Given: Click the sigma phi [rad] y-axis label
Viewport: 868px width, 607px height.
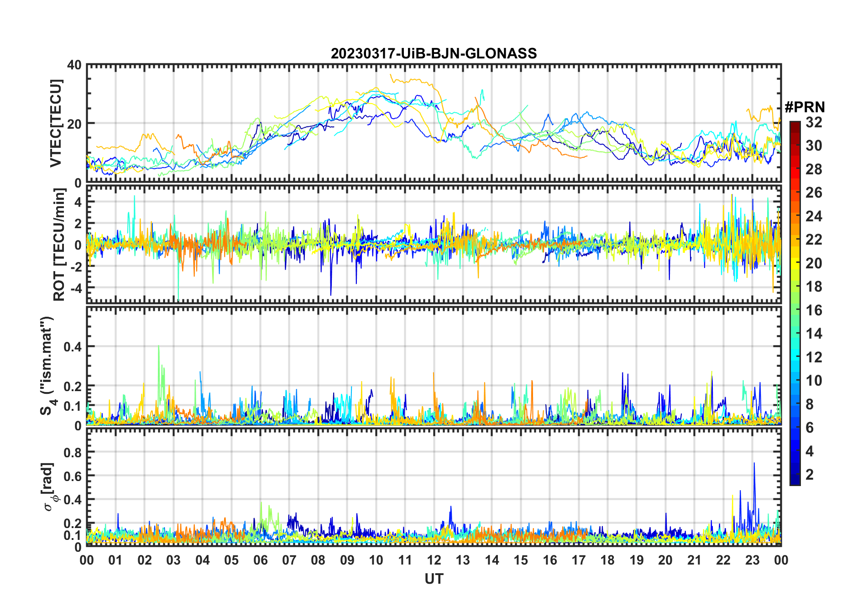Looking at the screenshot, I should pyautogui.click(x=49, y=487).
